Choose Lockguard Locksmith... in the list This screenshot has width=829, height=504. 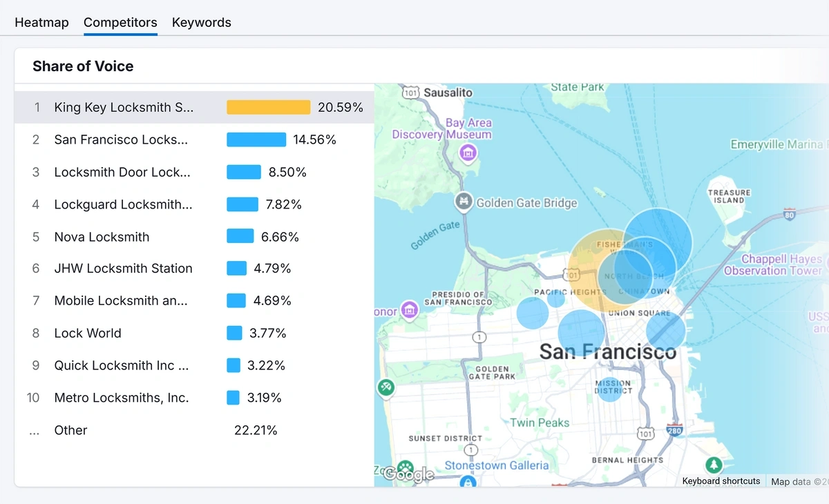tap(194, 204)
